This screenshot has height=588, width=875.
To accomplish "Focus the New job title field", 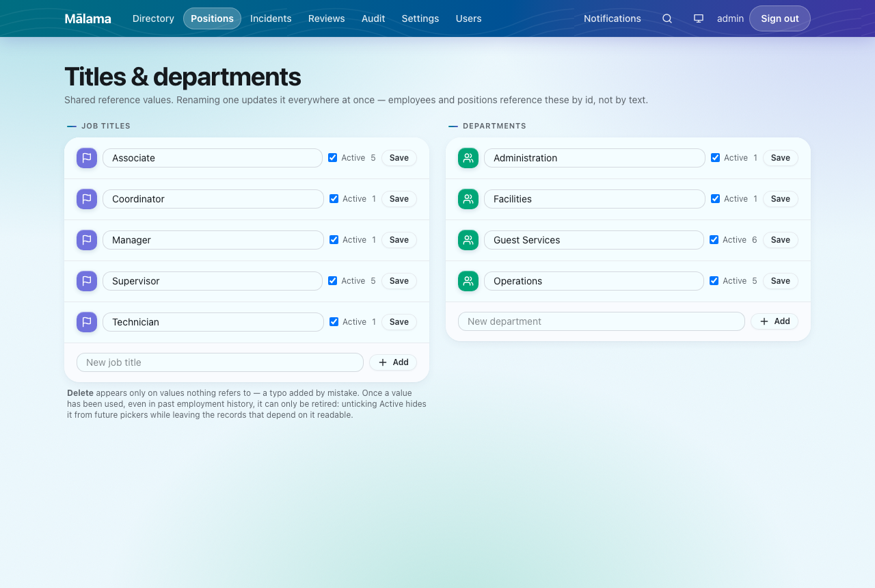I will 220,362.
